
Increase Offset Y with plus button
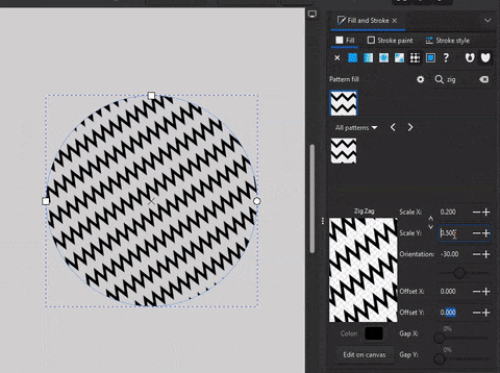coord(486,313)
